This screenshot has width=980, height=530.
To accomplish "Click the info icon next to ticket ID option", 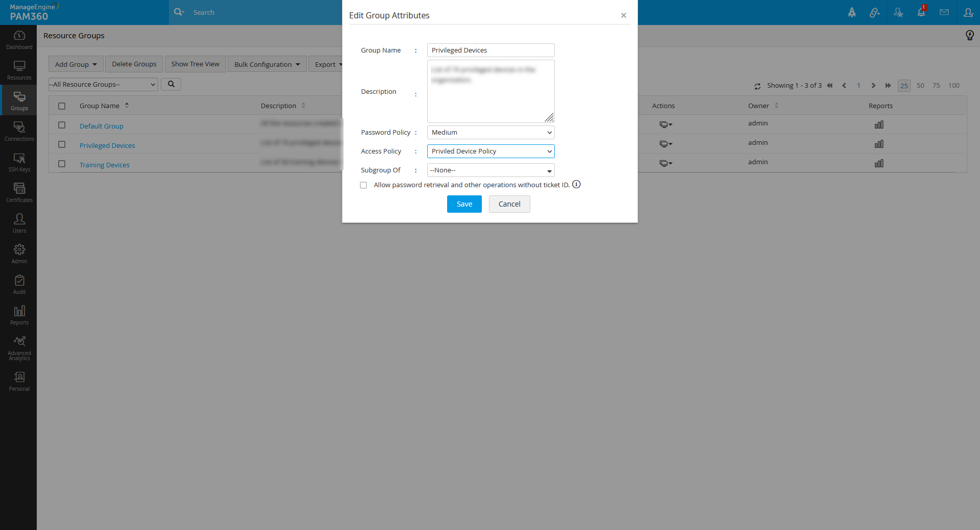I will tap(576, 184).
